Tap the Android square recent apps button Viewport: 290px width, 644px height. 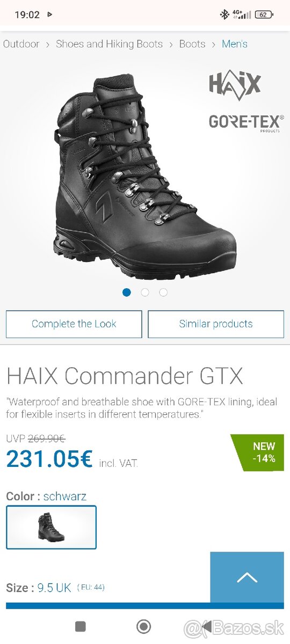click(x=80, y=626)
